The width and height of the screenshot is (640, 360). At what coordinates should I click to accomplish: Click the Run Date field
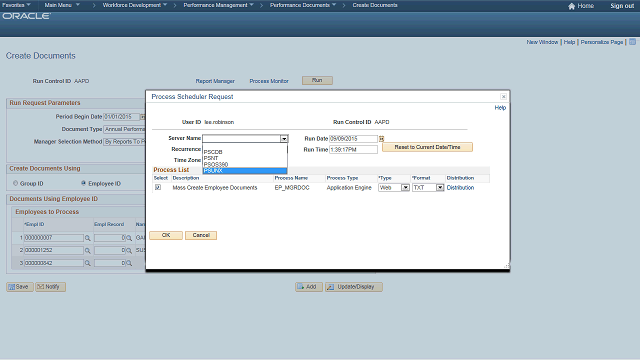pos(353,139)
